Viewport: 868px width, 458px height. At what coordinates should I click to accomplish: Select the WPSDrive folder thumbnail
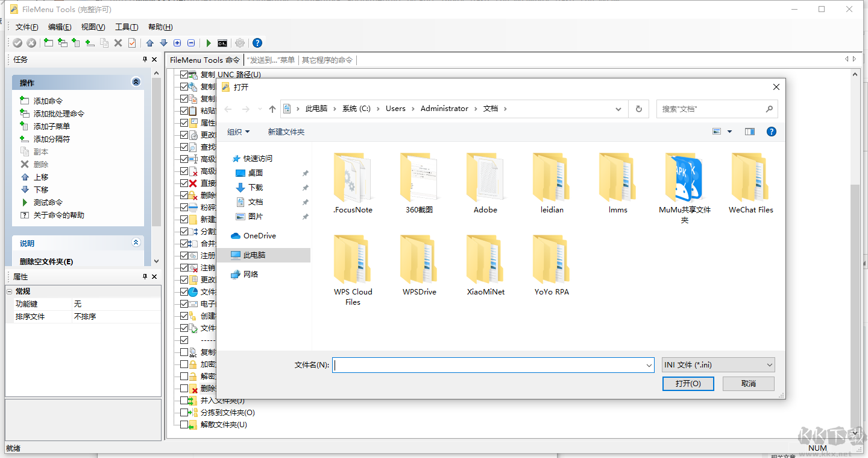pyautogui.click(x=418, y=259)
